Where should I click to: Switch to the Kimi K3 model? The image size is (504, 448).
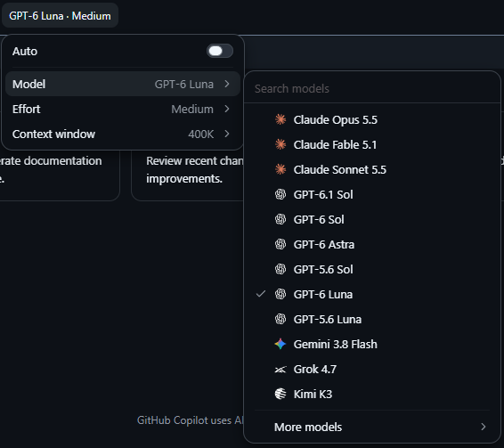pos(372,394)
